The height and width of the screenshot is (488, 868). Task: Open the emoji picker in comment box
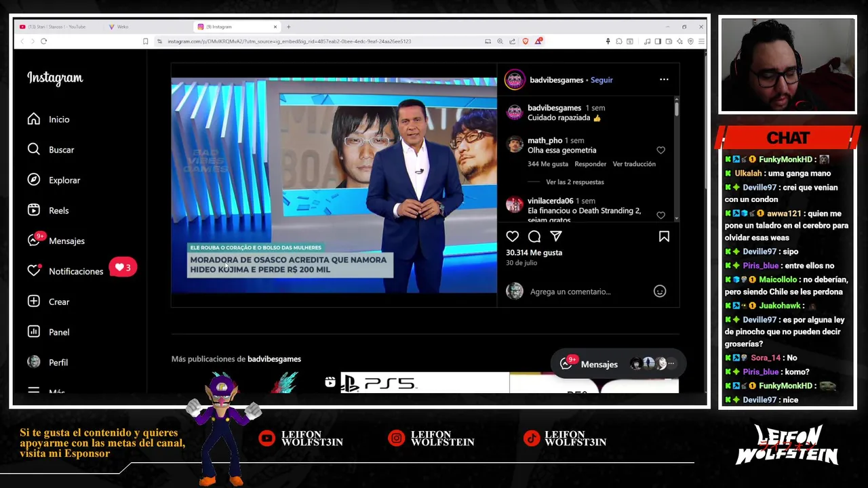660,291
